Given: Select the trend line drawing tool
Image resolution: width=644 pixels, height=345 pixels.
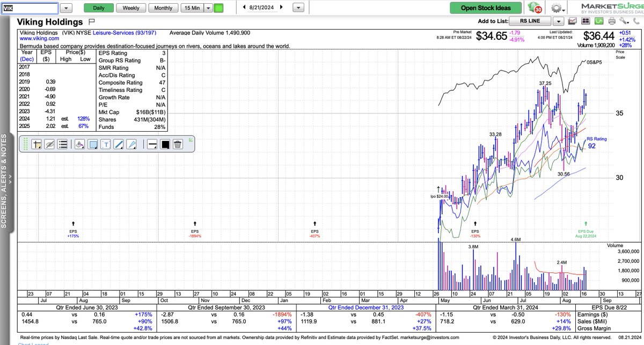Looking at the screenshot, I should pos(119,144).
